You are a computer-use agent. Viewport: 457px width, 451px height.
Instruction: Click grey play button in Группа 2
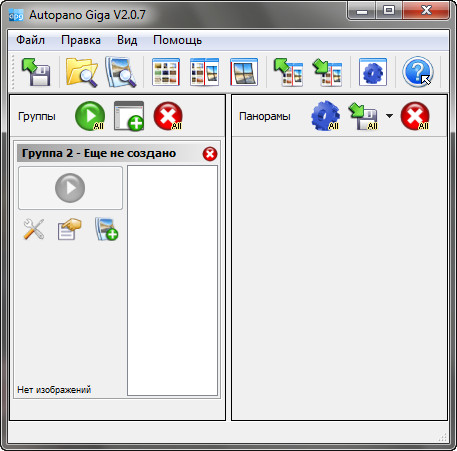[70, 188]
